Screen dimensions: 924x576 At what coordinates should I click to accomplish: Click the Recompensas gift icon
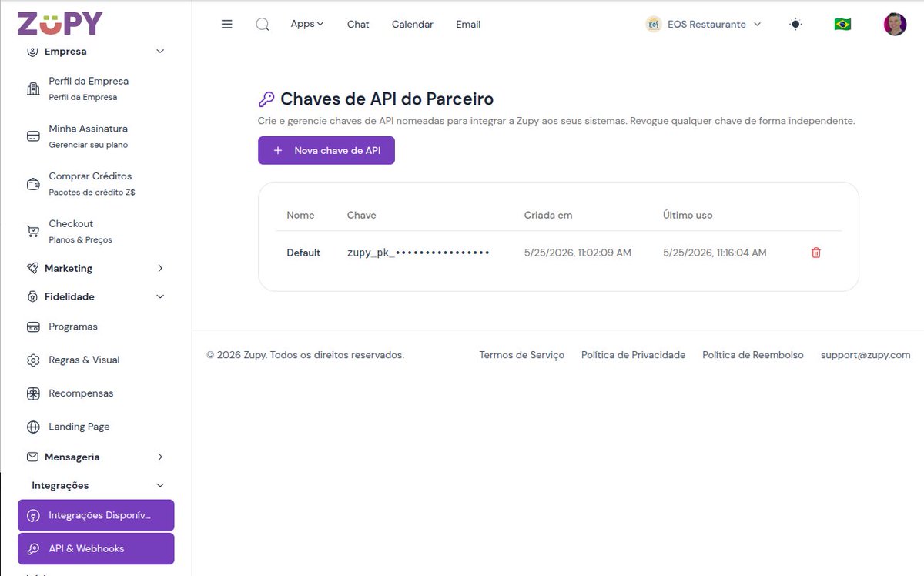click(x=33, y=393)
